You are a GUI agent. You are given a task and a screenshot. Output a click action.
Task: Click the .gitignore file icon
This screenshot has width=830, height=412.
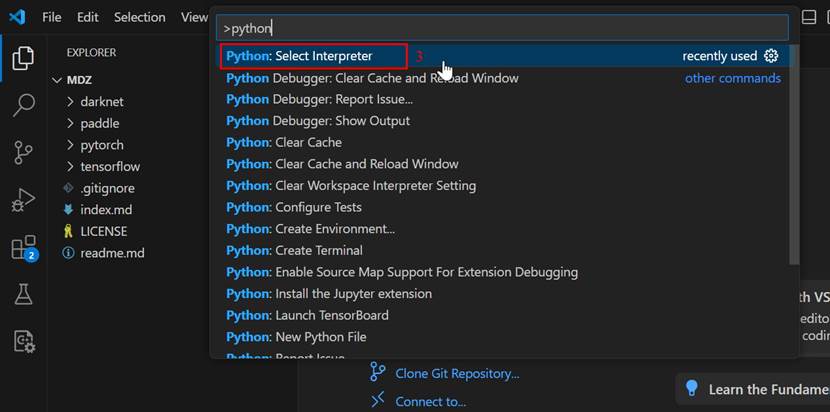[x=68, y=188]
